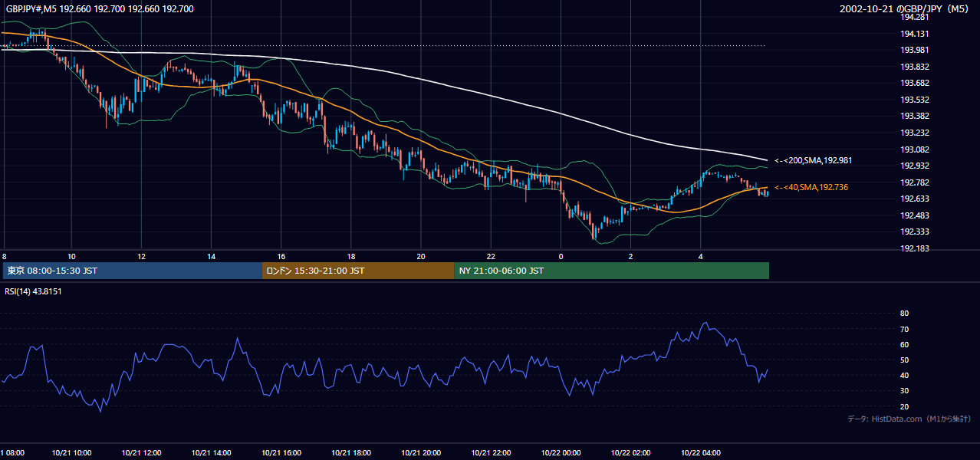Select the 東京 08:00-15:30 JST session bar

(x=132, y=271)
